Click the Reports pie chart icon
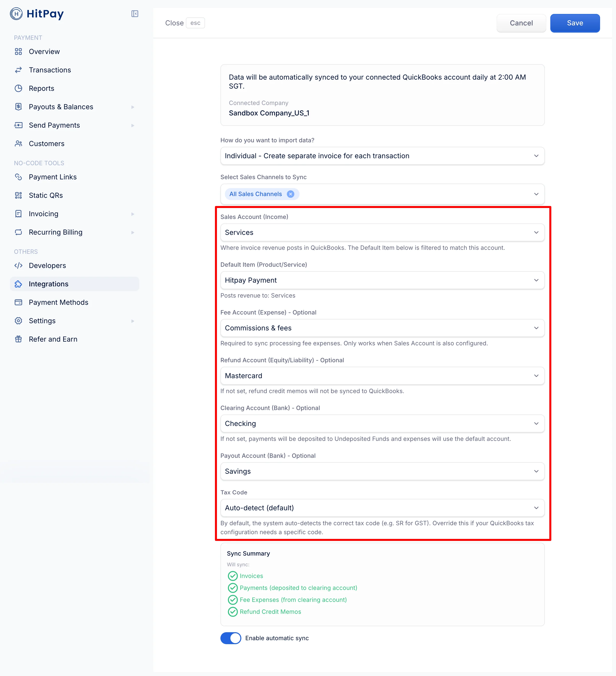Screen dimensions: 616x676 tap(18, 89)
